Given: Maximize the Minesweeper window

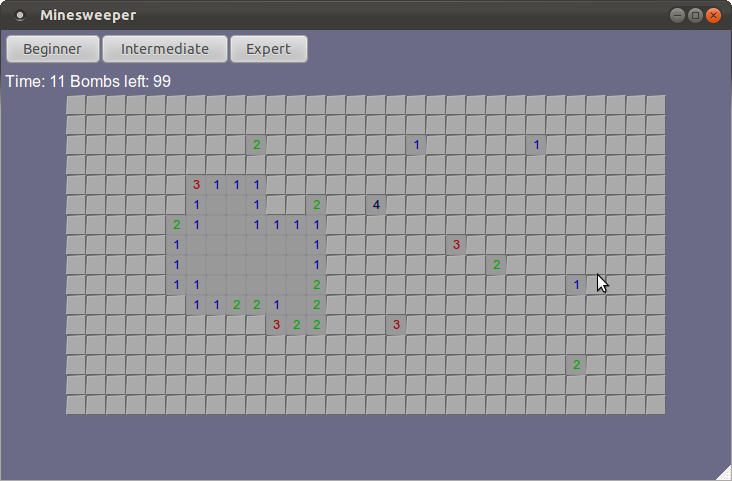Looking at the screenshot, I should coord(695,15).
